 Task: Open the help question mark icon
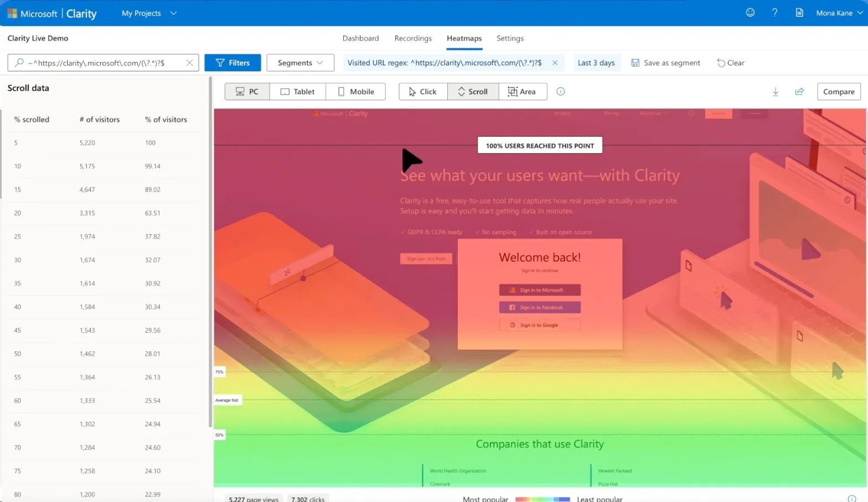[x=774, y=13]
